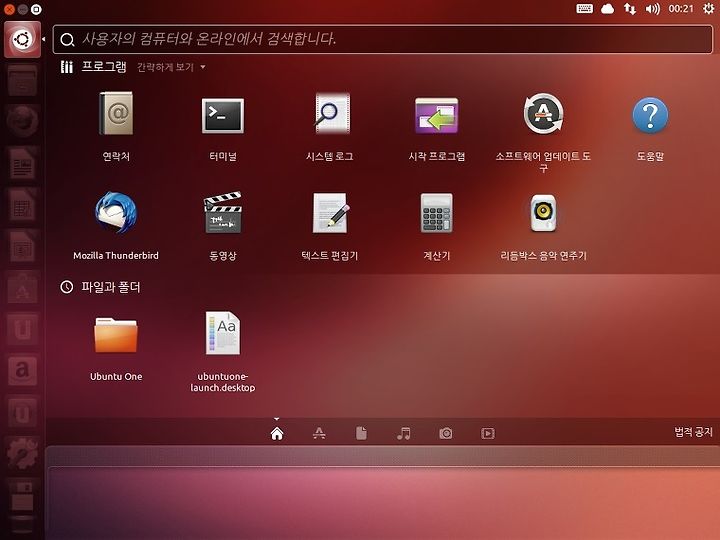Switch to the Music lens
Screen dimensions: 720x540
click(404, 433)
